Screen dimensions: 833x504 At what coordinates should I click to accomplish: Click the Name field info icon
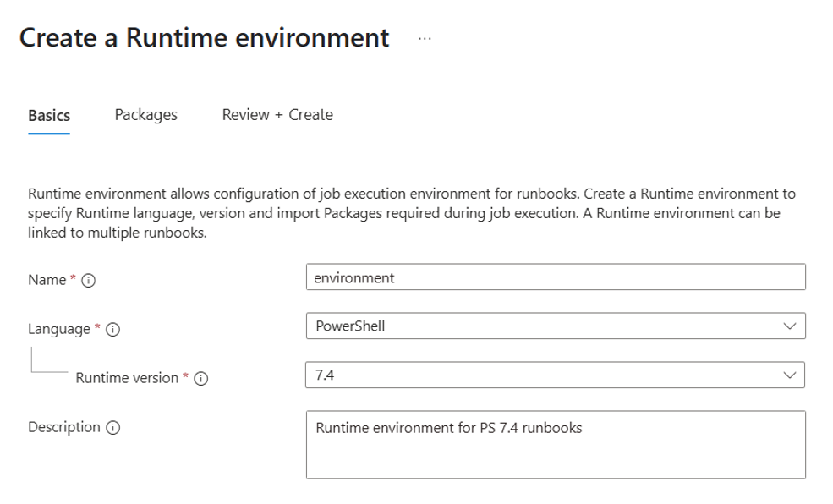pyautogui.click(x=90, y=279)
